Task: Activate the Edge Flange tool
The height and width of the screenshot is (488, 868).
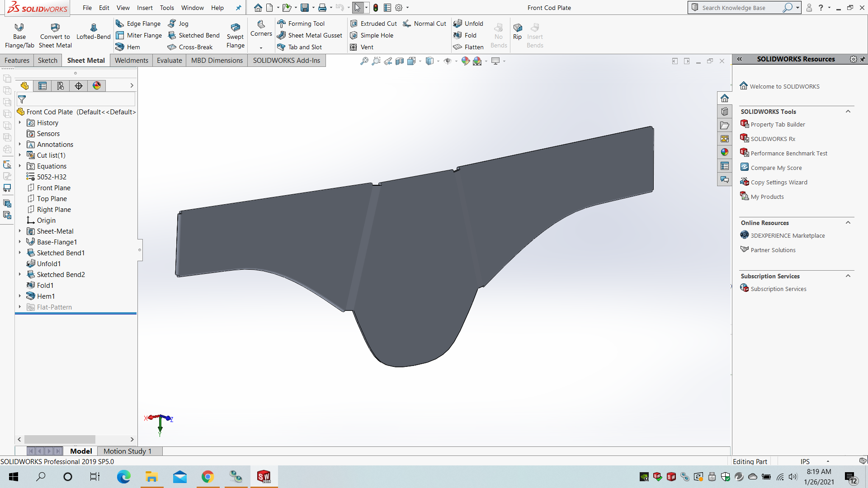Action: 138,23
